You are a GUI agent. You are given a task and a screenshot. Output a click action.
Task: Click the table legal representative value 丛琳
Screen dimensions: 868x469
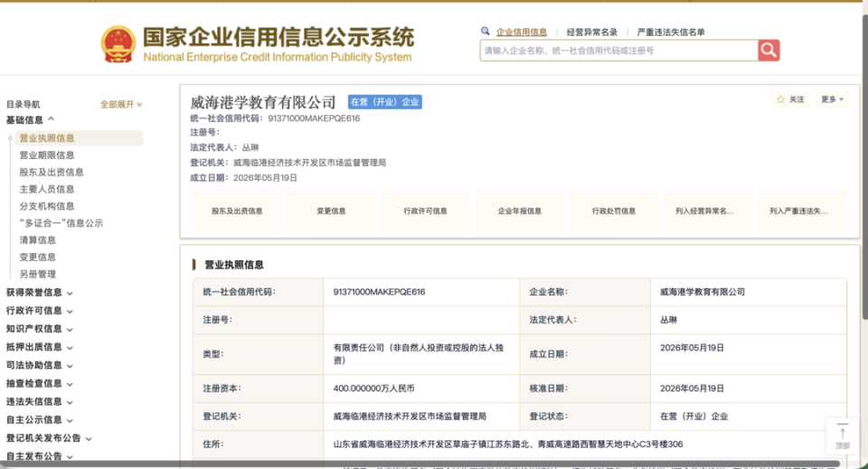pyautogui.click(x=669, y=320)
